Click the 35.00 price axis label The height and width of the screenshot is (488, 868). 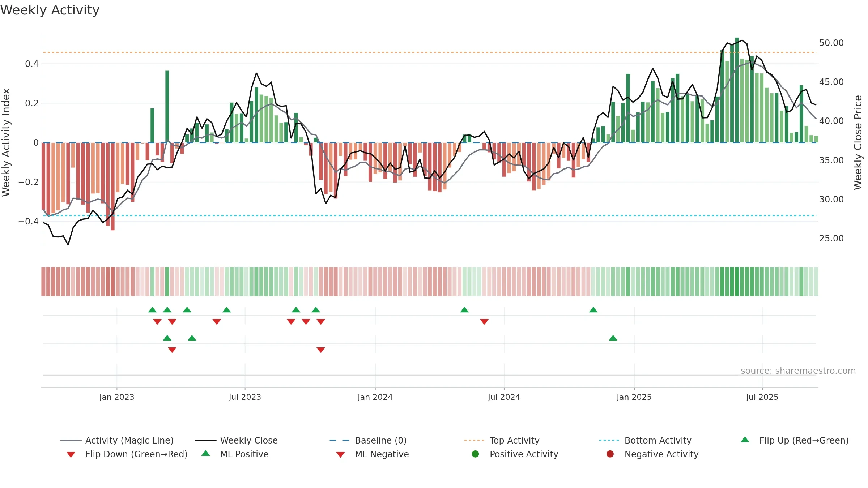831,160
